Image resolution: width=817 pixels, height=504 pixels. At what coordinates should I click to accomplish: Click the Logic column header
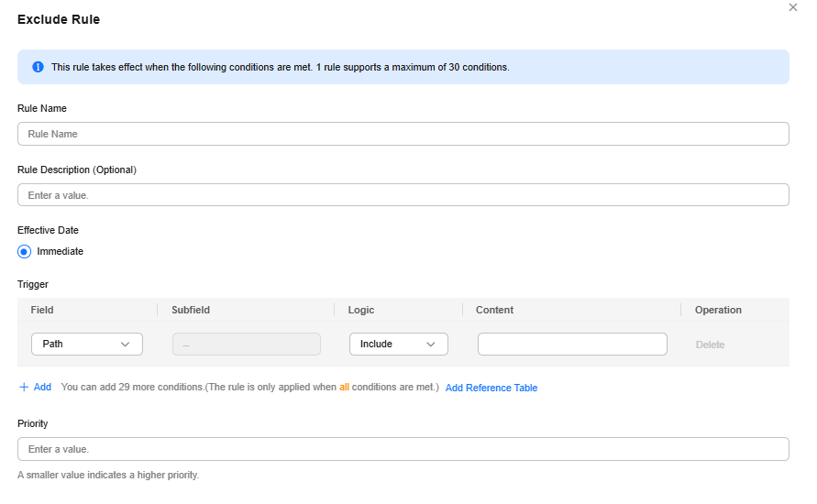pyautogui.click(x=361, y=310)
